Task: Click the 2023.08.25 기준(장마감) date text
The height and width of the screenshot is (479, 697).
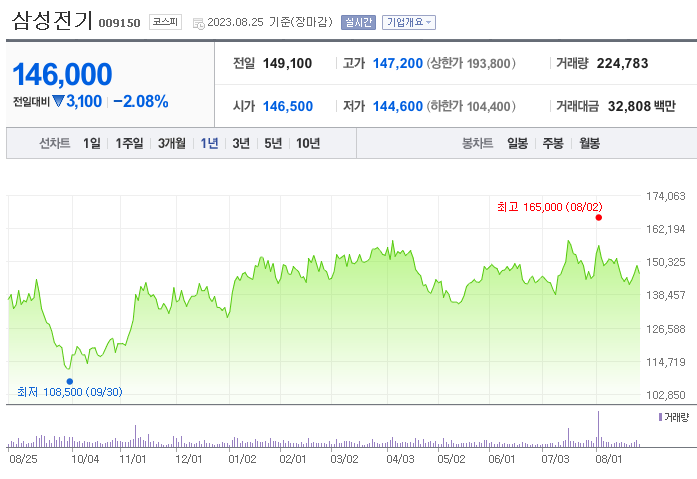Action: point(270,22)
